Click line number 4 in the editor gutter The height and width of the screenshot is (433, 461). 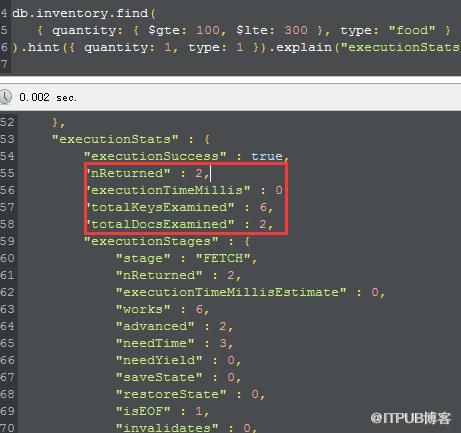tap(4, 13)
